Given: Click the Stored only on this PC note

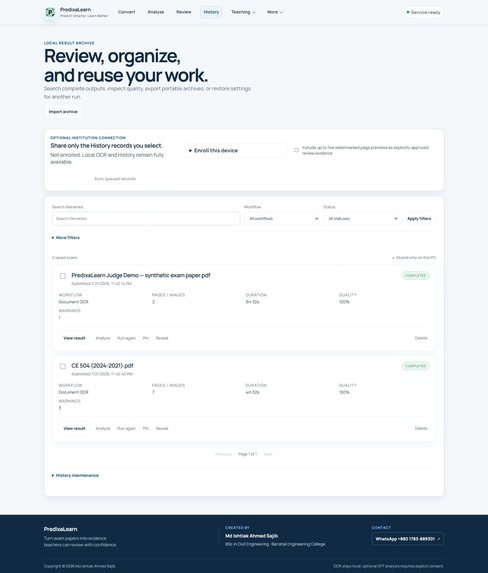Looking at the screenshot, I should pos(415,258).
